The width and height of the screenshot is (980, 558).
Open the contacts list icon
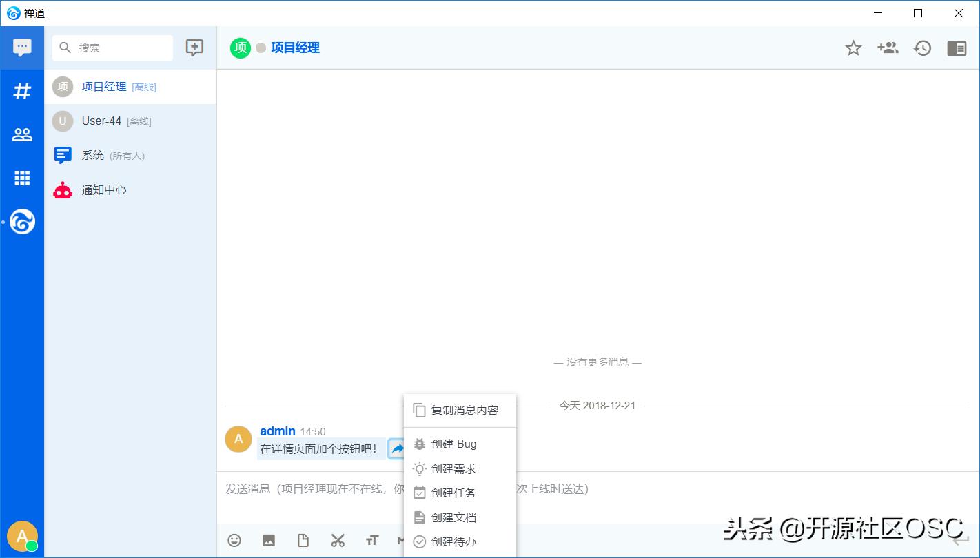[x=22, y=134]
